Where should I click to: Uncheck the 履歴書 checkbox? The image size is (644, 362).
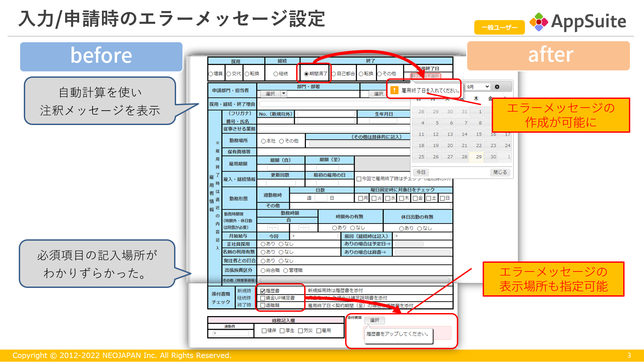click(x=263, y=291)
